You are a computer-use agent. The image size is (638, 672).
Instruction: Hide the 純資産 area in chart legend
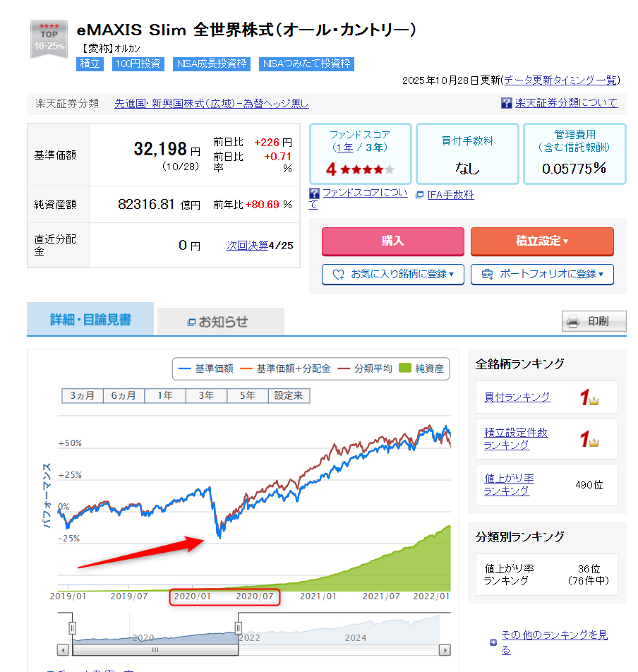421,368
